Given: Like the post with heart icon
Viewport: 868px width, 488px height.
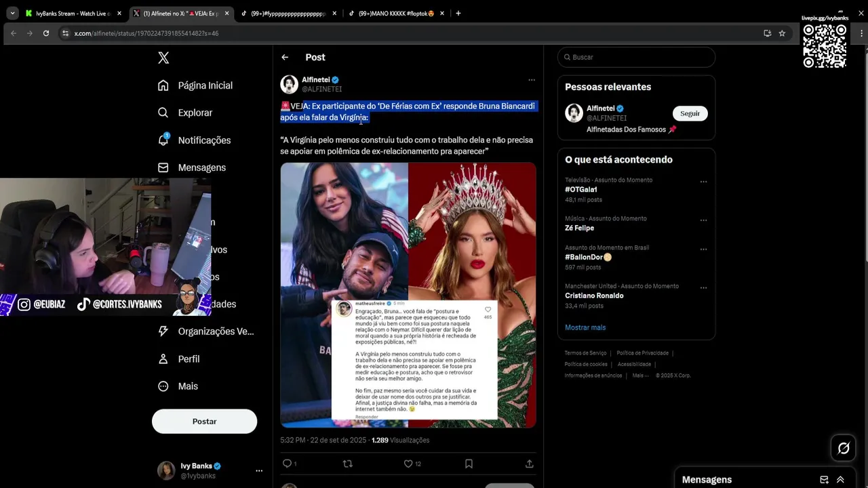Looking at the screenshot, I should 408,464.
